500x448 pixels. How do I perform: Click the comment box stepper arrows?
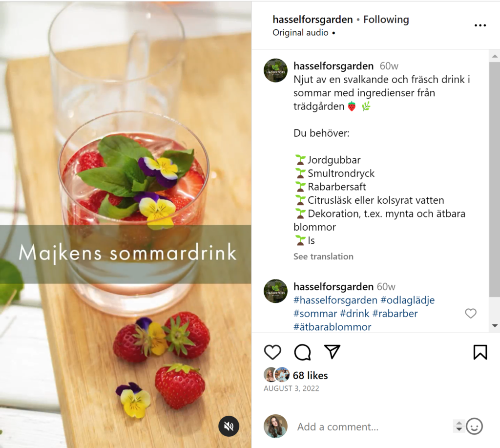pos(458,426)
